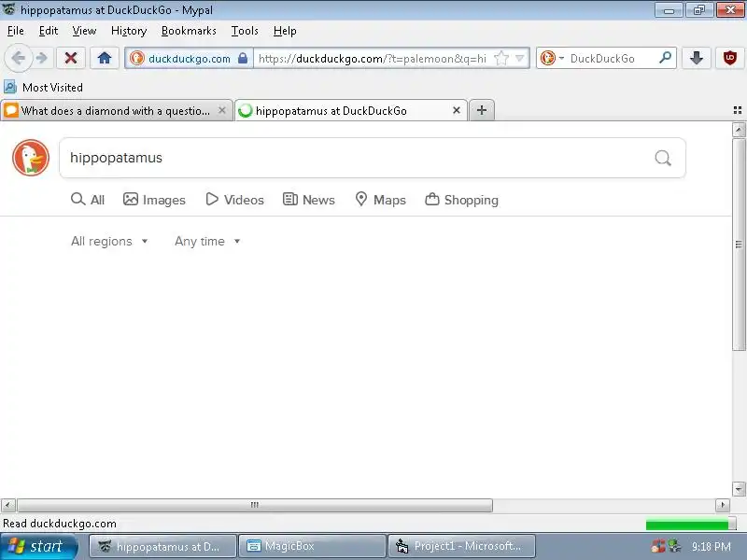This screenshot has width=747, height=560.
Task: Switch to Shopping results
Action: 461,200
